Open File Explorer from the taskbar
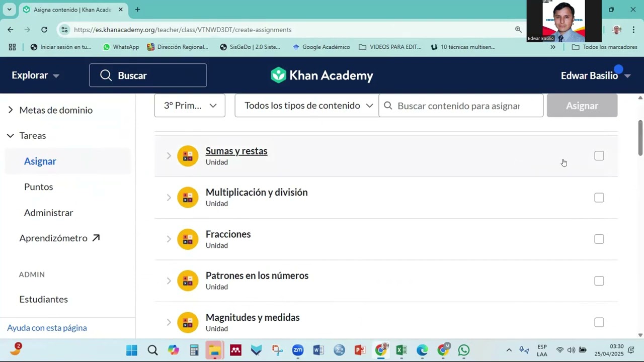Viewport: 644px width, 362px height. (x=215, y=350)
